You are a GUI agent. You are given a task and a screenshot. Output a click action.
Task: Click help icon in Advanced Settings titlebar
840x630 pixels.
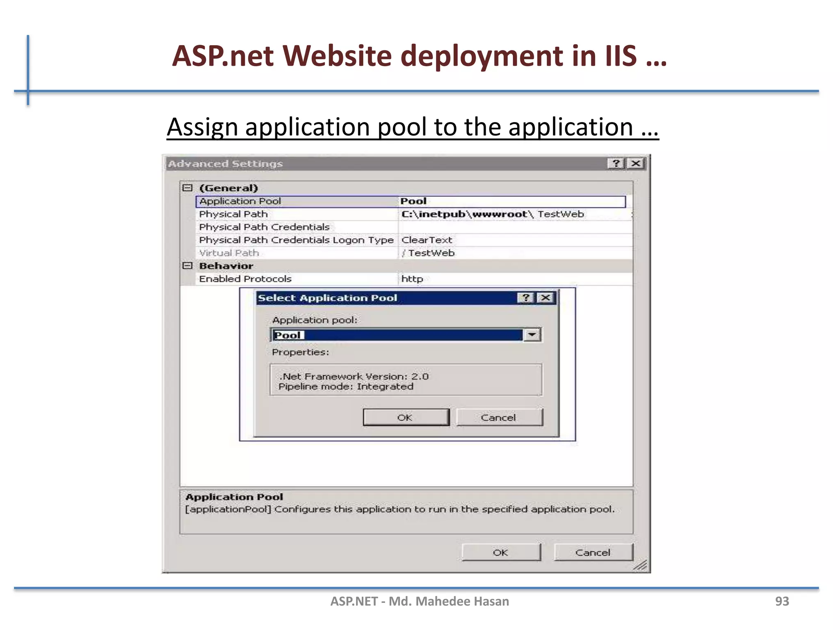(616, 164)
